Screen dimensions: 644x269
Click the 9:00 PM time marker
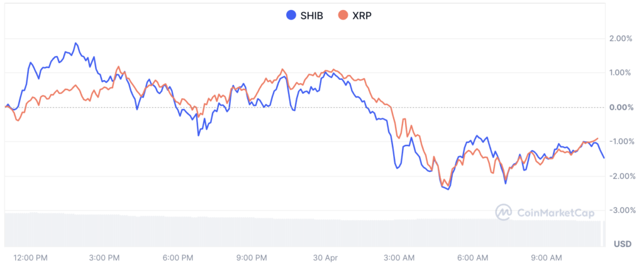pyautogui.click(x=252, y=258)
